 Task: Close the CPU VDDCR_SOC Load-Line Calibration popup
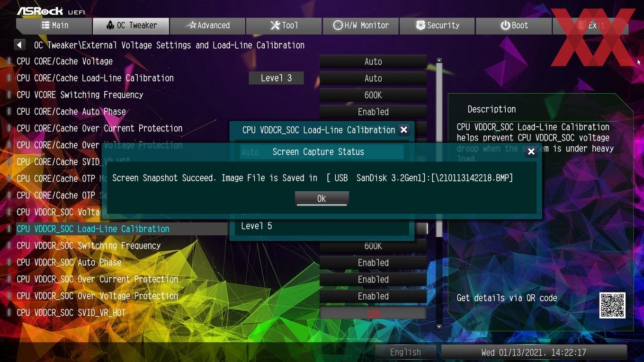403,130
